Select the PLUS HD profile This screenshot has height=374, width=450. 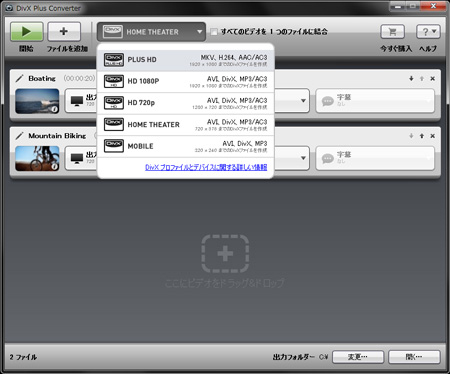(185, 60)
